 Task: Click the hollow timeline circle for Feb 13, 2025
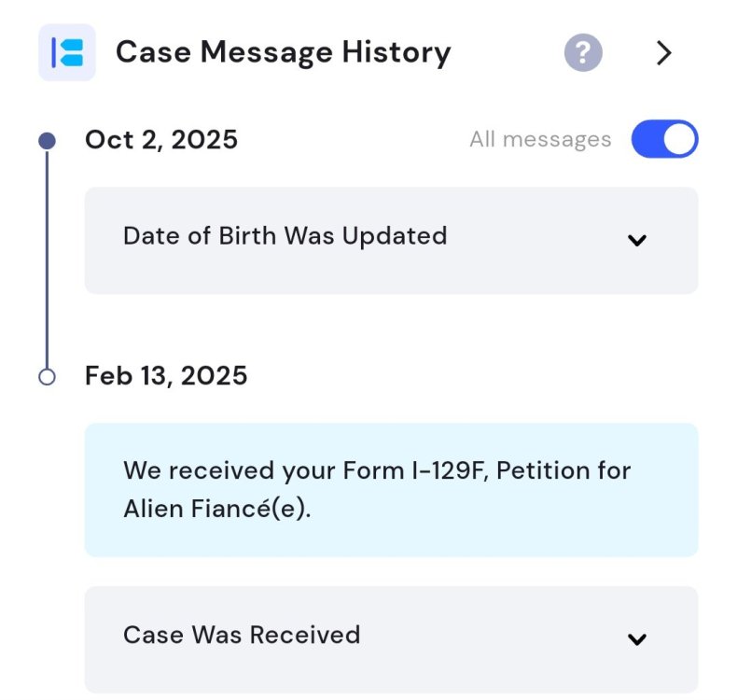pyautogui.click(x=47, y=377)
